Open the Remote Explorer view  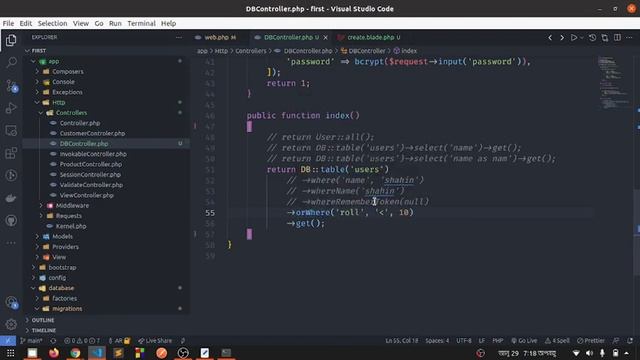coord(11,131)
